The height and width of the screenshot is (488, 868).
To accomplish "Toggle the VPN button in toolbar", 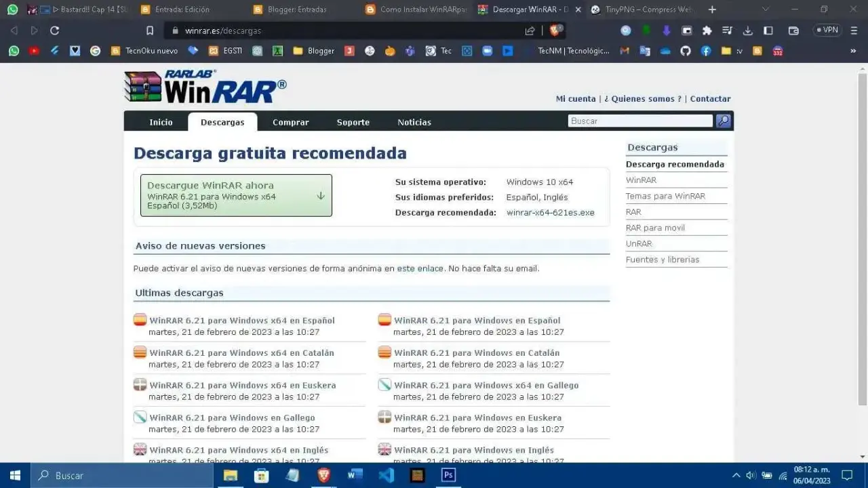I will pyautogui.click(x=827, y=30).
